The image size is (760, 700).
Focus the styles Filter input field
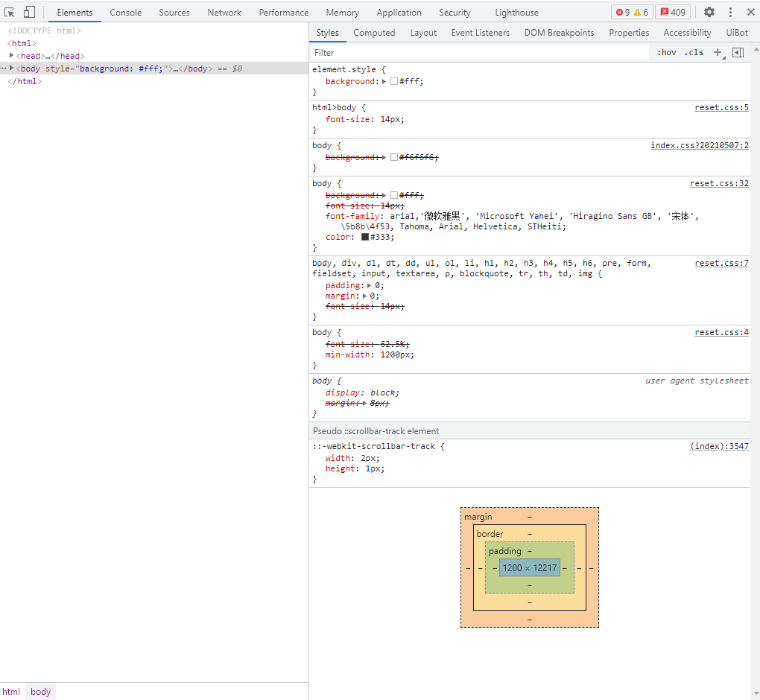click(x=480, y=52)
